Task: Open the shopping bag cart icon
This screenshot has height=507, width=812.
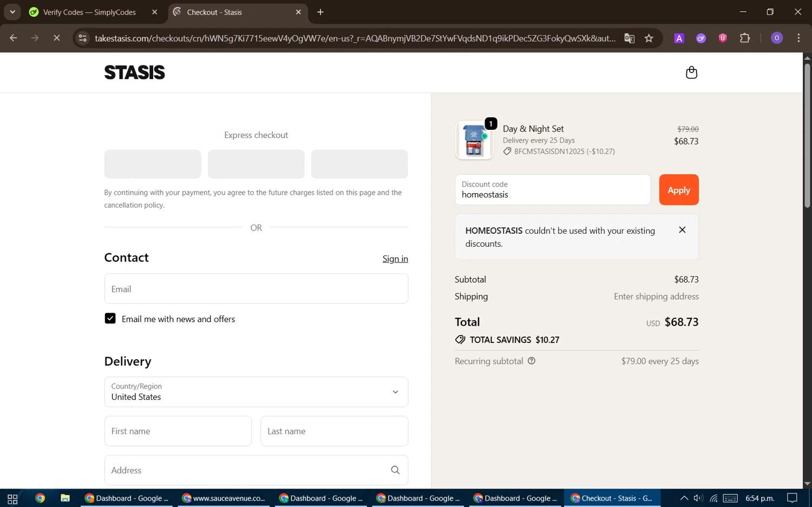Action: 691,73
